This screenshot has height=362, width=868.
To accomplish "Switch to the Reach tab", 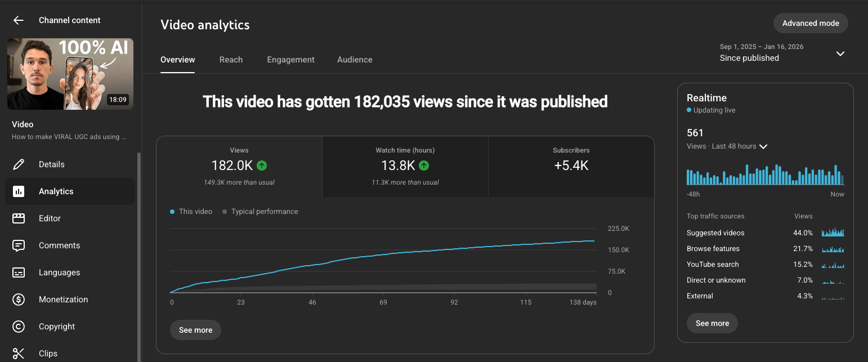I will point(231,59).
